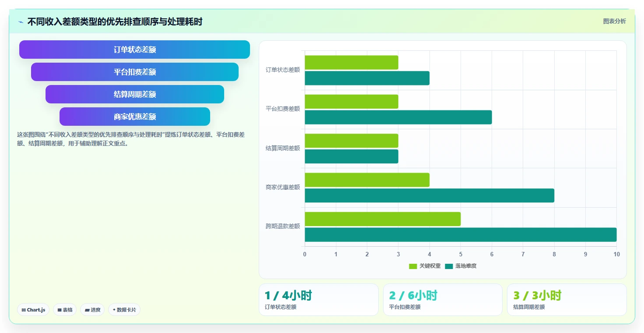Select the 订单状态差额 funnel stage
The image size is (644, 333).
tap(134, 50)
